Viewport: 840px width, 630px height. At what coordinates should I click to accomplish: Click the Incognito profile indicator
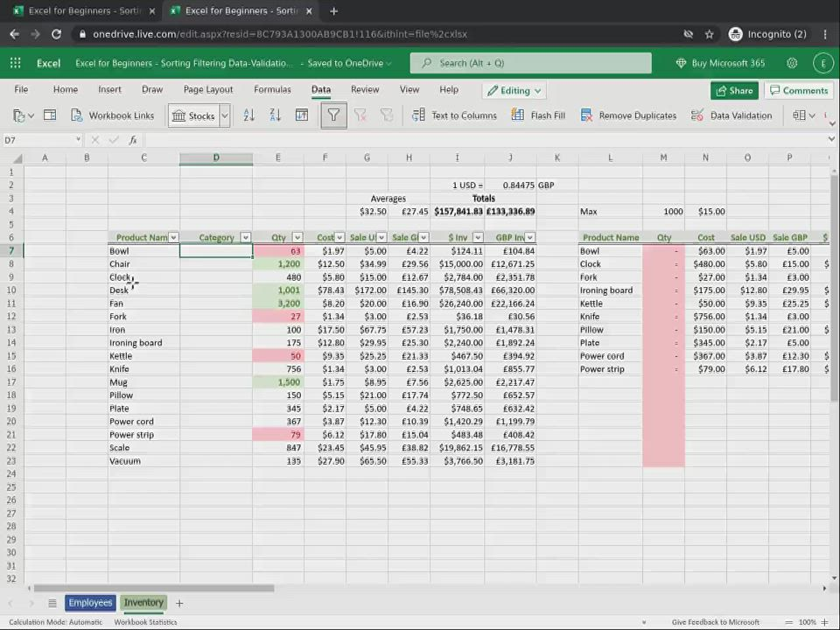[767, 34]
